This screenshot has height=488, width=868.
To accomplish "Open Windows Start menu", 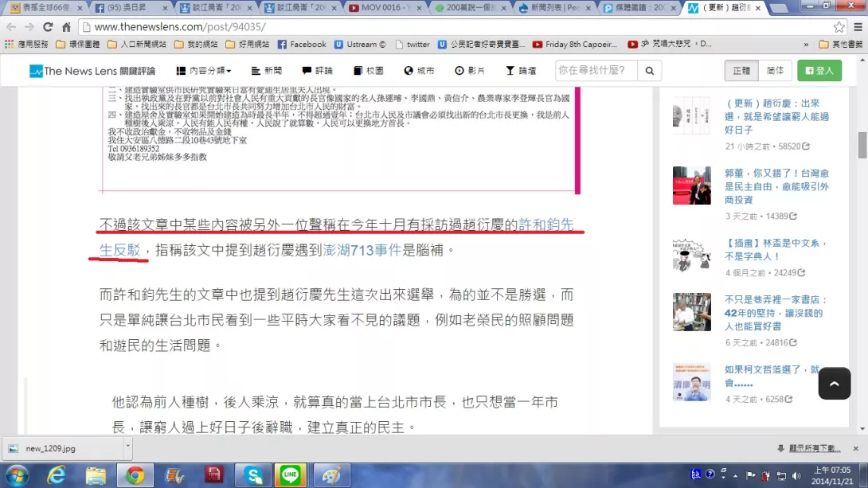I will pos(17,475).
